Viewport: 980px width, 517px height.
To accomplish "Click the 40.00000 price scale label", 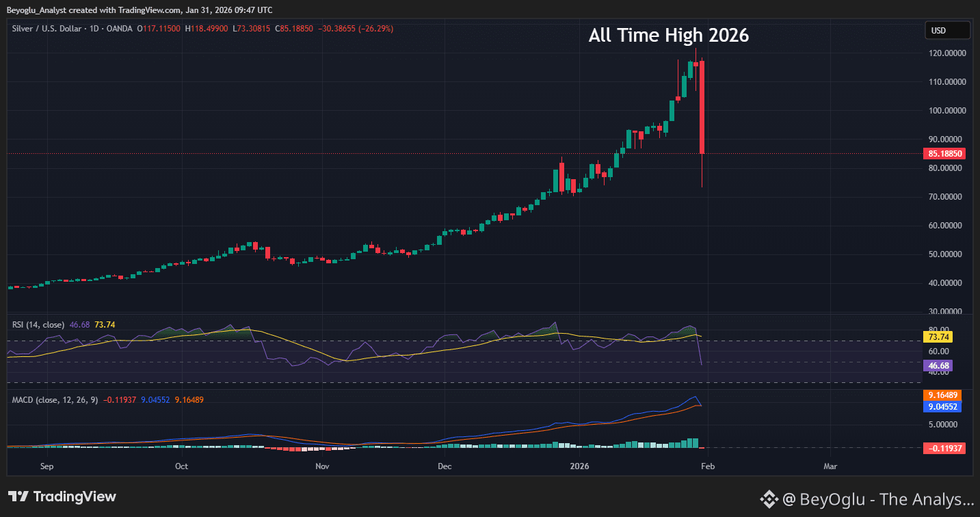I will click(945, 283).
